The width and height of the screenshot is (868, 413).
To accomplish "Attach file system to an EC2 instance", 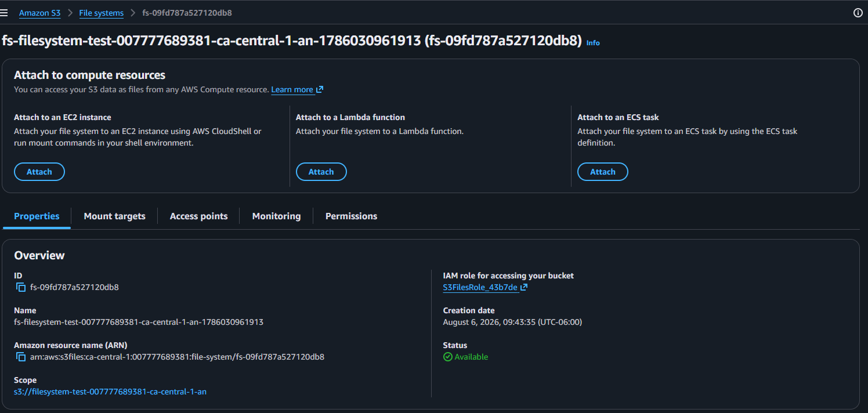I will [x=39, y=172].
